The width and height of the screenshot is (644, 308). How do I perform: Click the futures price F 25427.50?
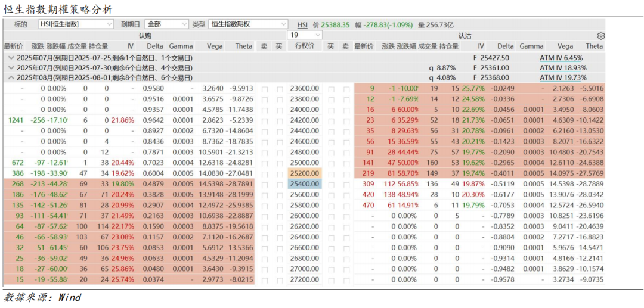click(491, 58)
